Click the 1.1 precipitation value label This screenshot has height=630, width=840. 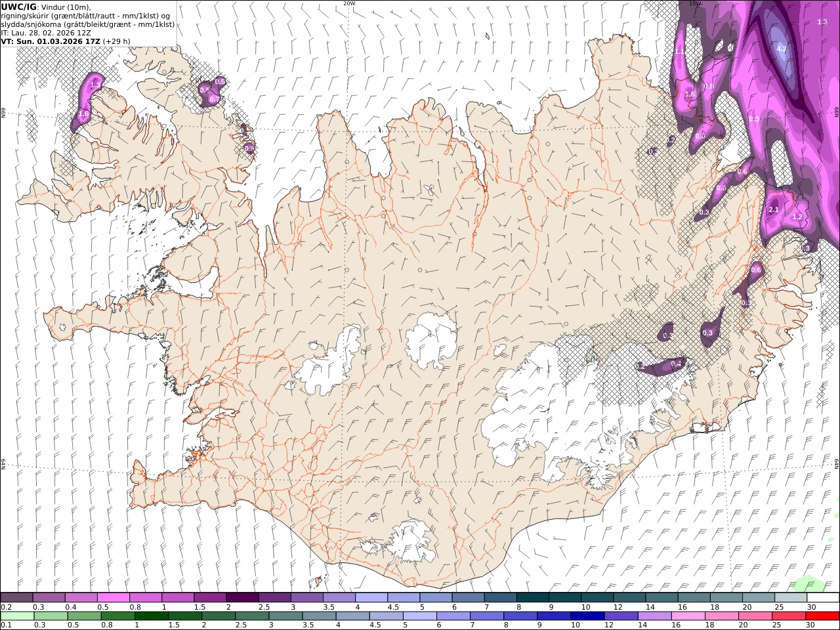click(680, 51)
